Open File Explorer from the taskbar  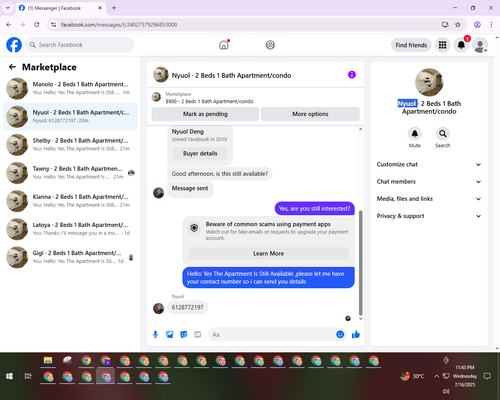pos(48,360)
